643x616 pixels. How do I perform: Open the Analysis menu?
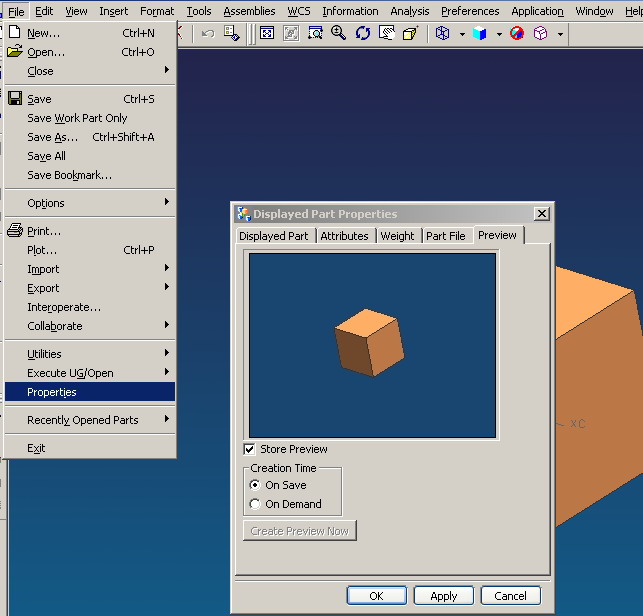pyautogui.click(x=410, y=11)
